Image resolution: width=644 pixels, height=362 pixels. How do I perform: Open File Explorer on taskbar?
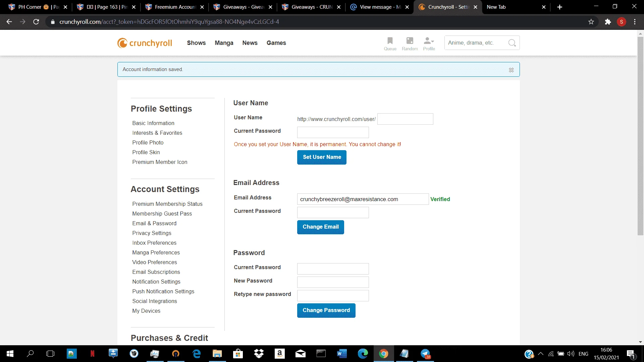point(217,354)
